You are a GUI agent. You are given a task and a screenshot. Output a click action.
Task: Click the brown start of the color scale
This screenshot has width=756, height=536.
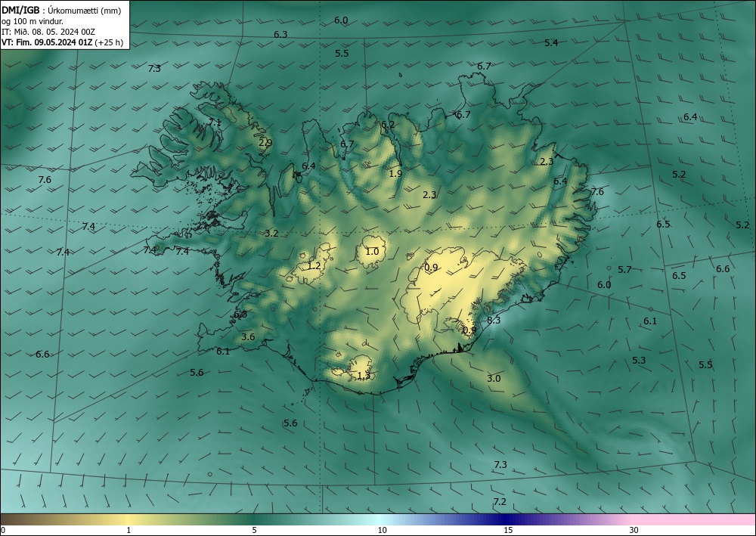click(x=14, y=519)
